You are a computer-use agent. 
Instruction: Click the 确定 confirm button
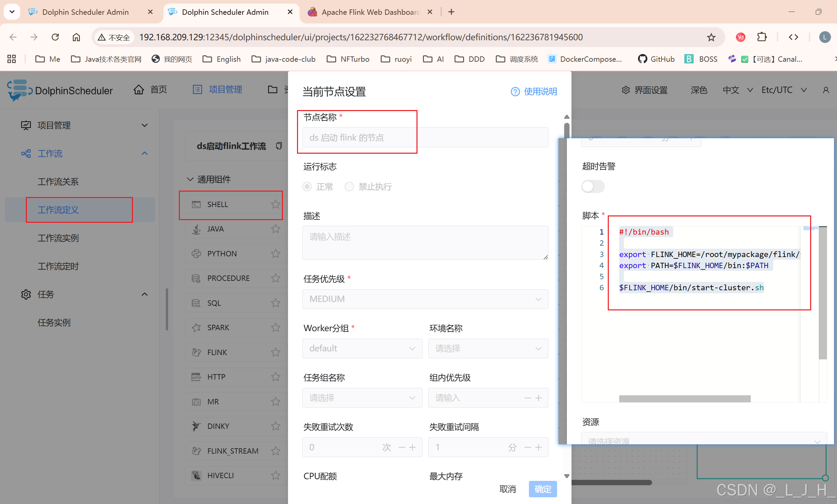tap(542, 489)
